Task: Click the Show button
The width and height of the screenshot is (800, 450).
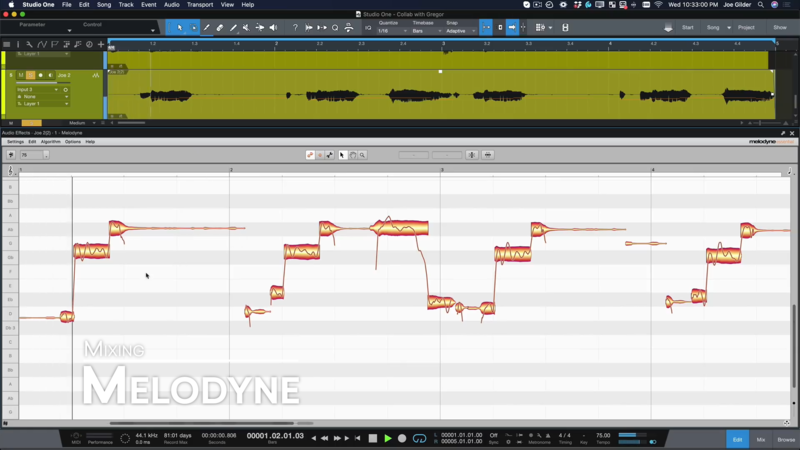Action: [780, 28]
